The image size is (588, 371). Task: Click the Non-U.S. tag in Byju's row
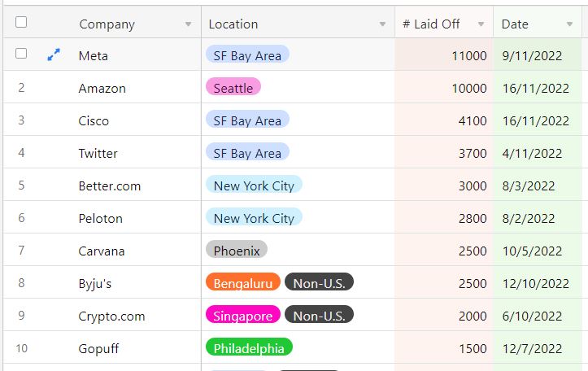319,282
